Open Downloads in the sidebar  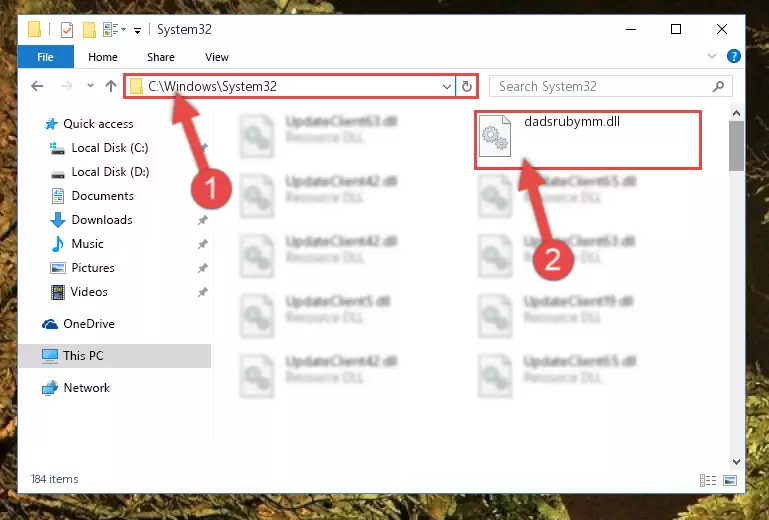click(x=102, y=220)
